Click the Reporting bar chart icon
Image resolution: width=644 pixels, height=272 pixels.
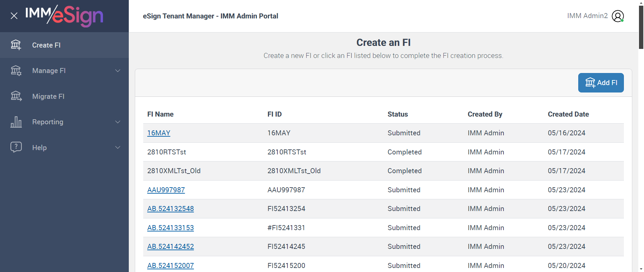tap(16, 122)
